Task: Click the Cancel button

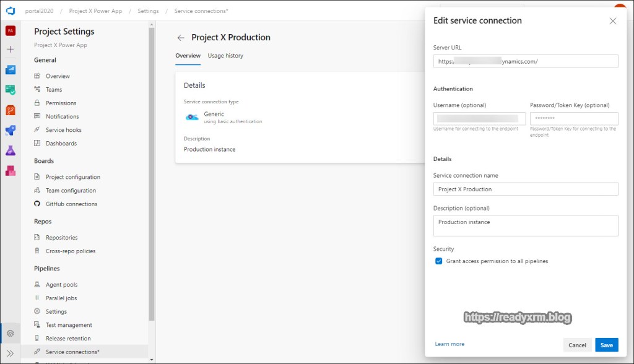Action: 577,345
